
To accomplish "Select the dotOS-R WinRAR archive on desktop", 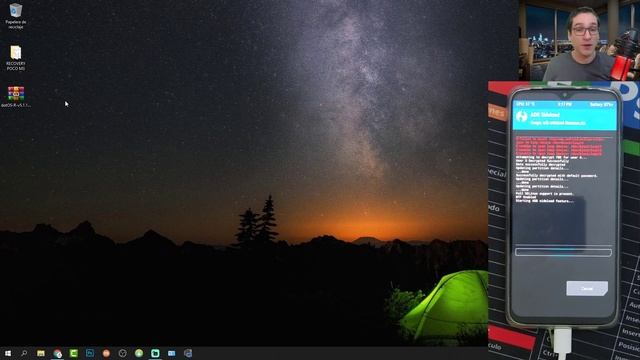I will (x=16, y=97).
